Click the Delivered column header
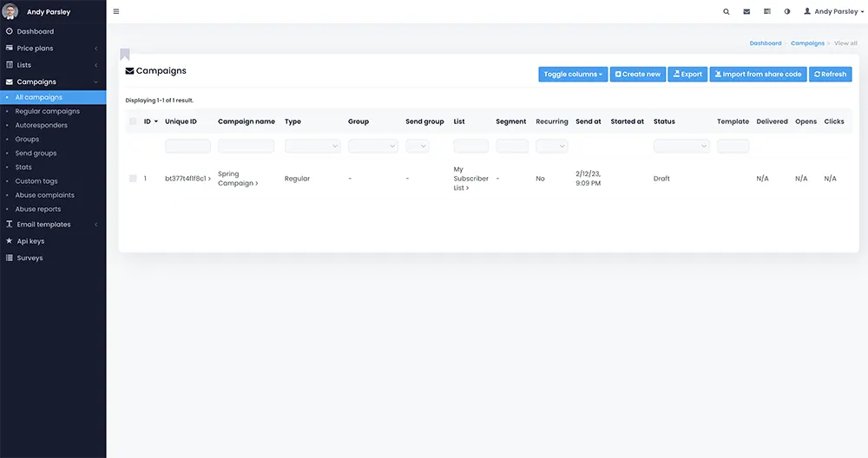This screenshot has height=458, width=868. pyautogui.click(x=773, y=121)
